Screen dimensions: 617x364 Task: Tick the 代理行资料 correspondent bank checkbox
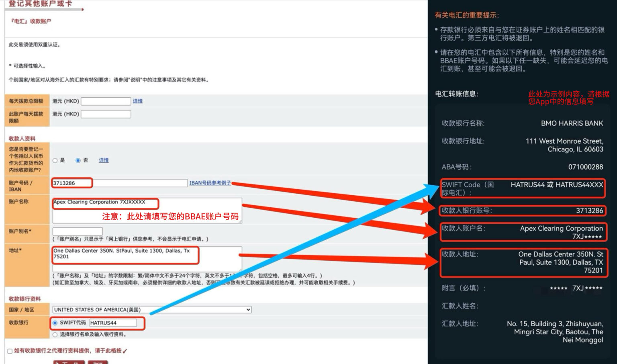[10, 351]
